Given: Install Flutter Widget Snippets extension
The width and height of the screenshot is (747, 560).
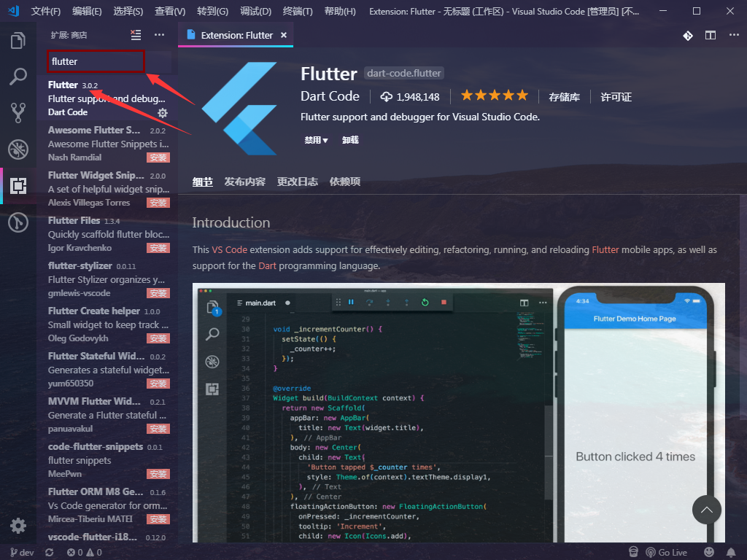Looking at the screenshot, I should click(158, 203).
